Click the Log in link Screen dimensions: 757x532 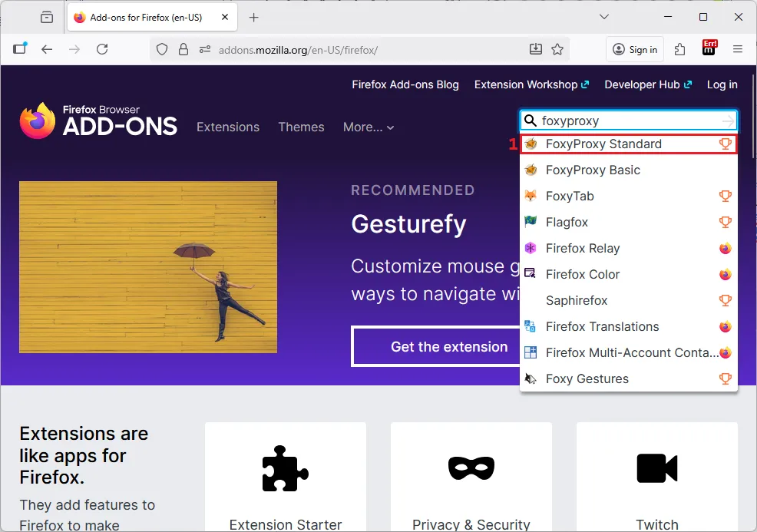[722, 84]
